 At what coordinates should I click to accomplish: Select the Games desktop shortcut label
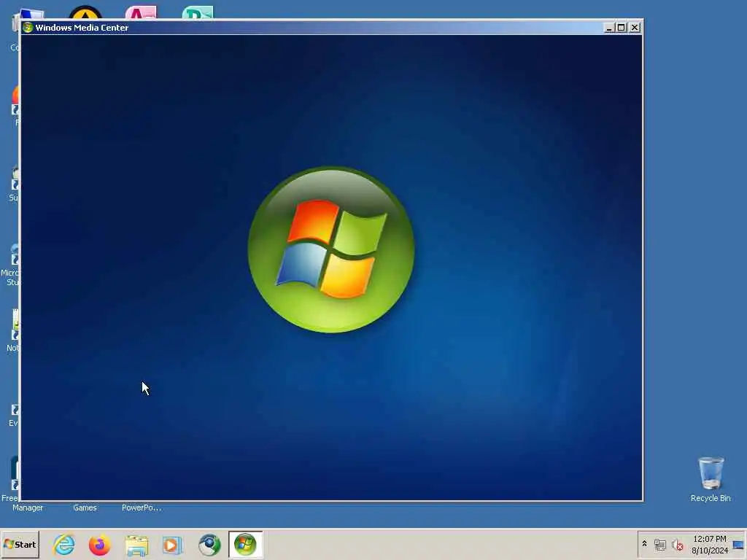coord(85,507)
